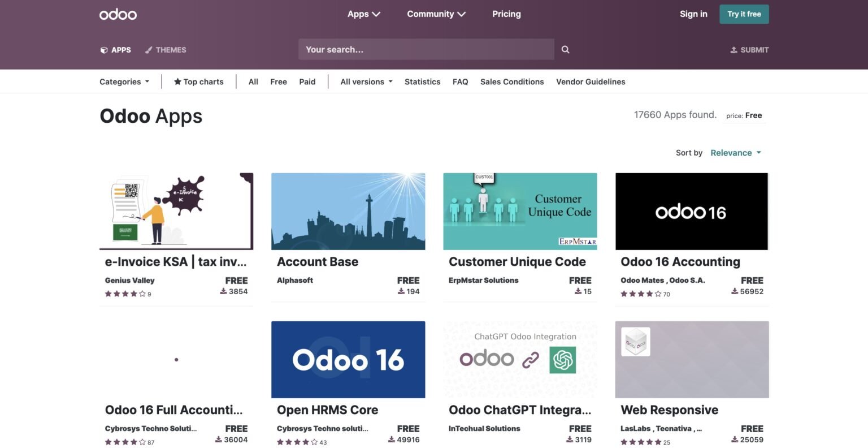Open the Categories dropdown
Screen dimensions: 868x448
click(124, 81)
